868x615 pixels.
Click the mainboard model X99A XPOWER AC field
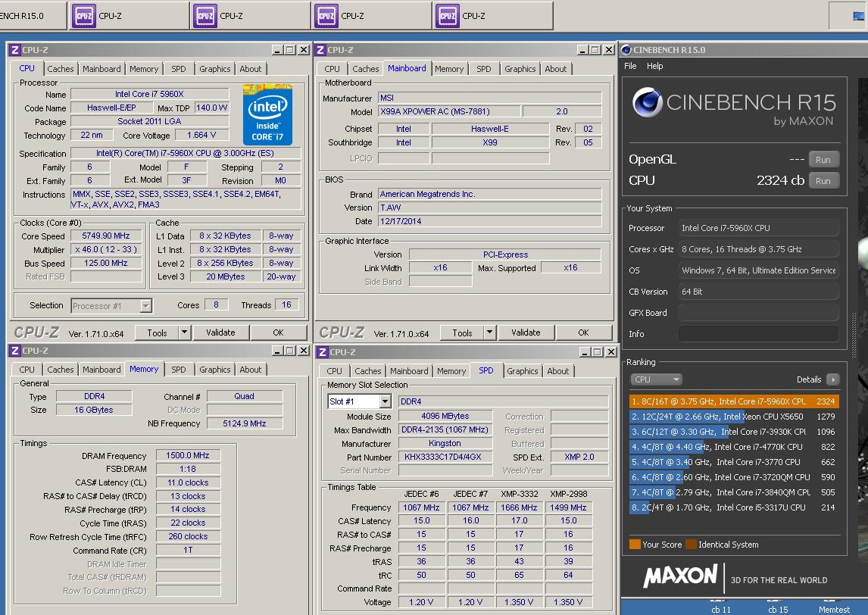tap(449, 111)
